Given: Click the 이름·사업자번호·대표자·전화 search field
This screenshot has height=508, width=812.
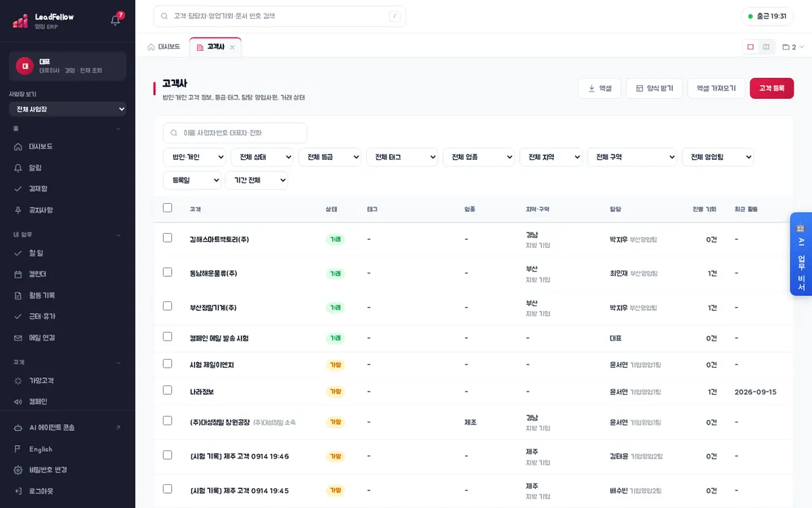Looking at the screenshot, I should [235, 133].
